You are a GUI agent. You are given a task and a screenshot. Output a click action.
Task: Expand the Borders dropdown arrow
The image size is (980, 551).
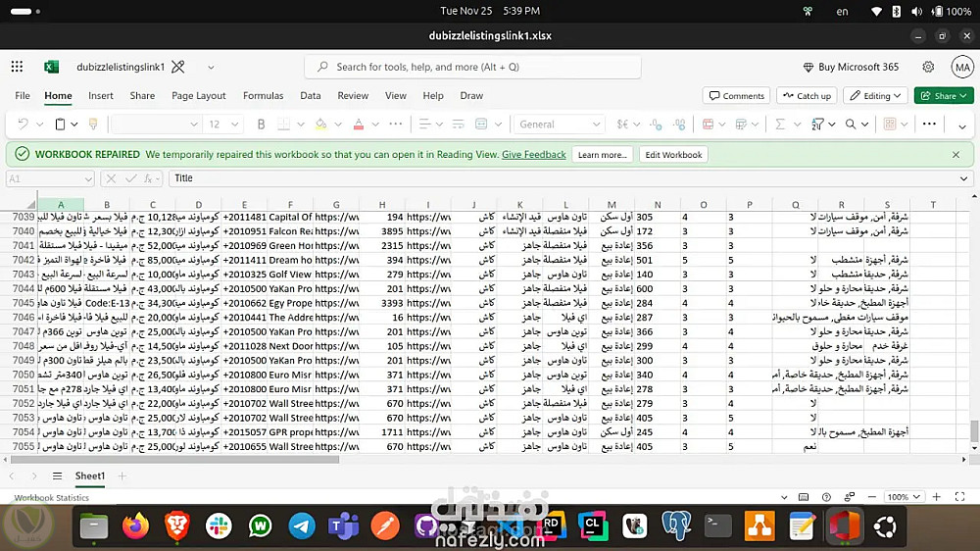tap(301, 125)
